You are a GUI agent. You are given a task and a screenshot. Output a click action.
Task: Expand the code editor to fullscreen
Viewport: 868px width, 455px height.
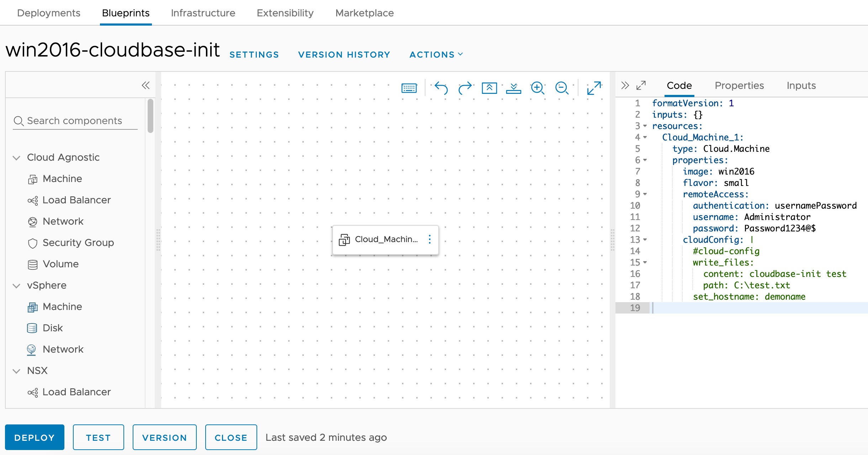click(641, 85)
